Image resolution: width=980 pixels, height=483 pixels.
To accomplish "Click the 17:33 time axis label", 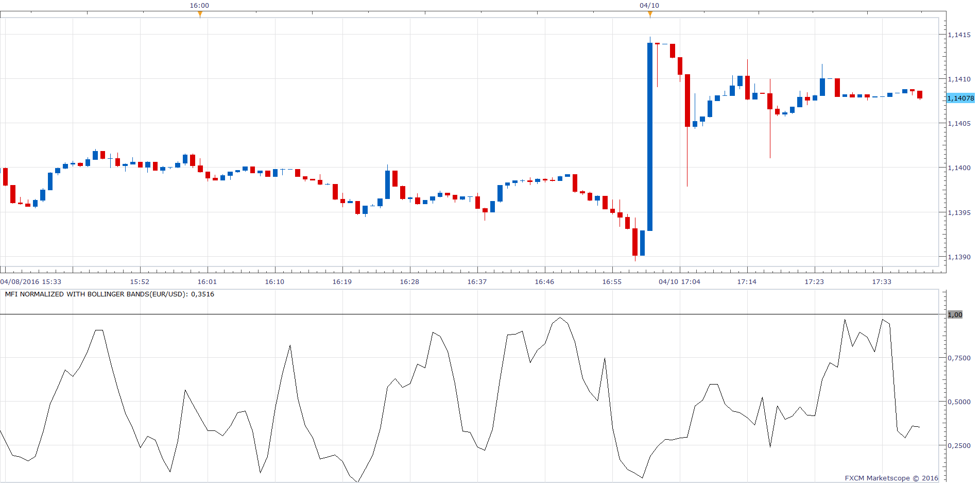I will [882, 282].
